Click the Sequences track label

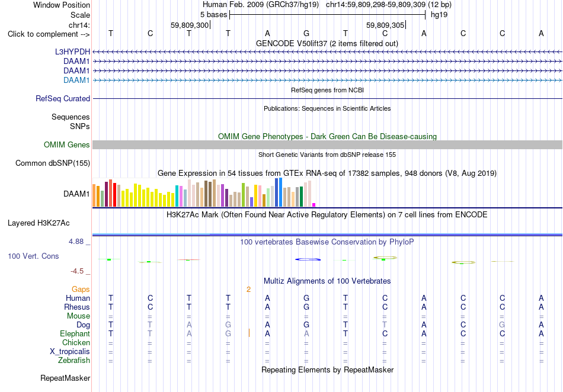pyautogui.click(x=71, y=117)
